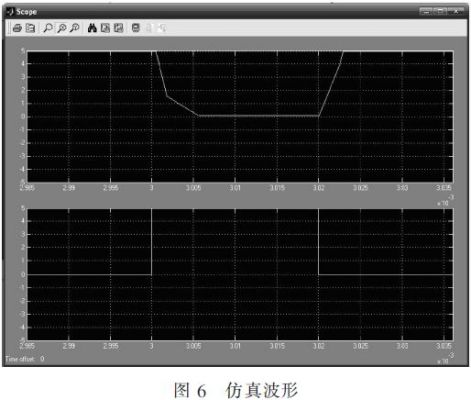Click the lower plot falling edge at 3.02
This screenshot has width=471, height=400.
[x=318, y=242]
